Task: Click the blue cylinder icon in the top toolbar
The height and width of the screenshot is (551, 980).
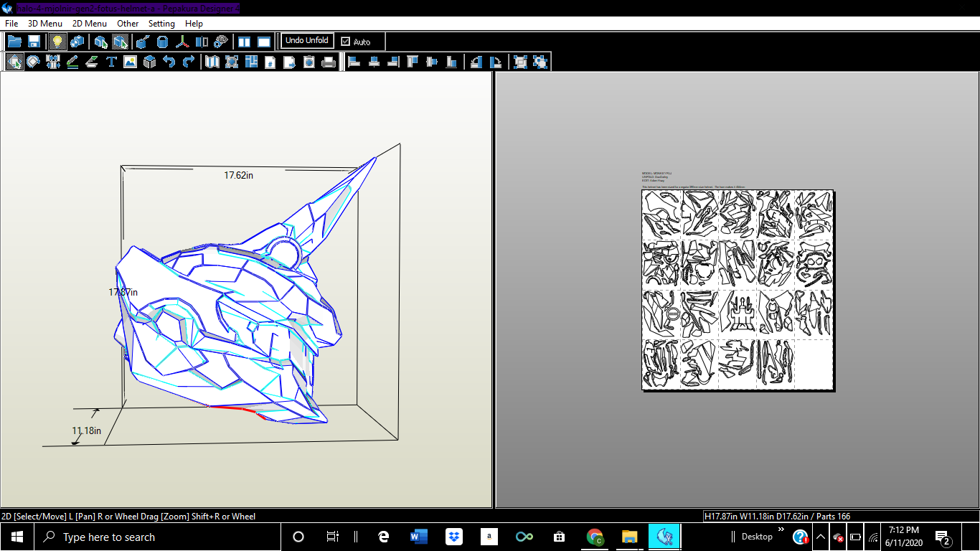Action: pos(163,42)
